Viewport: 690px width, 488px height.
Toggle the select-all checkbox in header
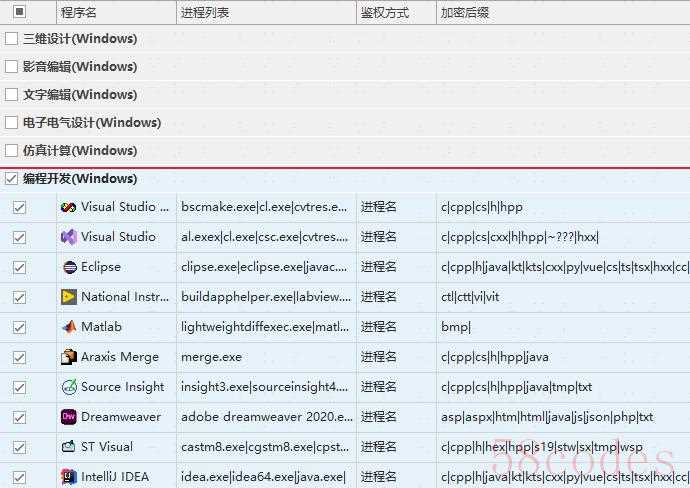pos(19,11)
